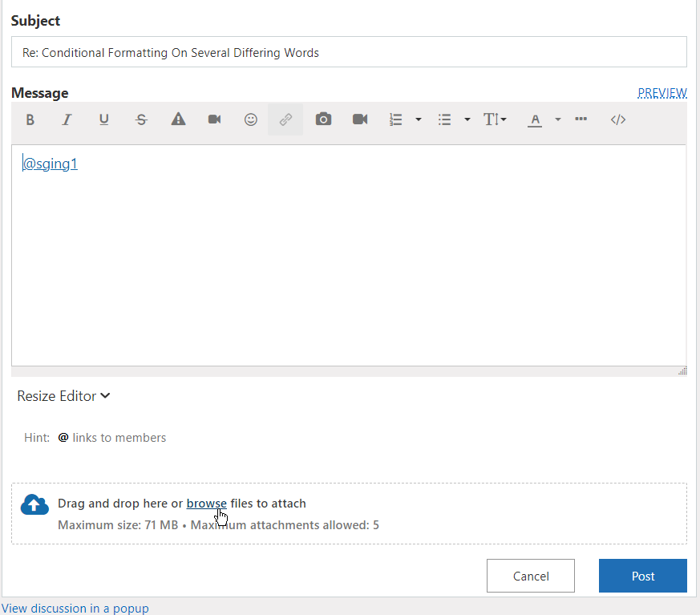The height and width of the screenshot is (615, 700).
Task: Expand more toolbar options via ellipsis
Action: click(x=581, y=119)
